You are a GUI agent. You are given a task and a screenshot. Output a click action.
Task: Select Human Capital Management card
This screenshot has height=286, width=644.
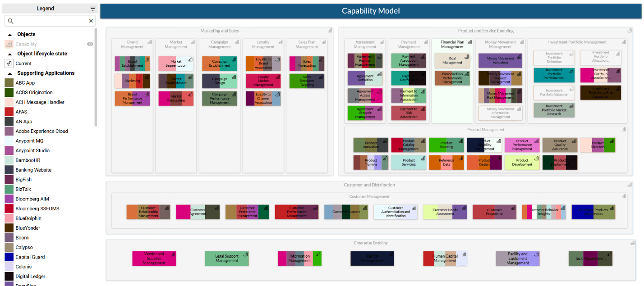[x=445, y=259]
